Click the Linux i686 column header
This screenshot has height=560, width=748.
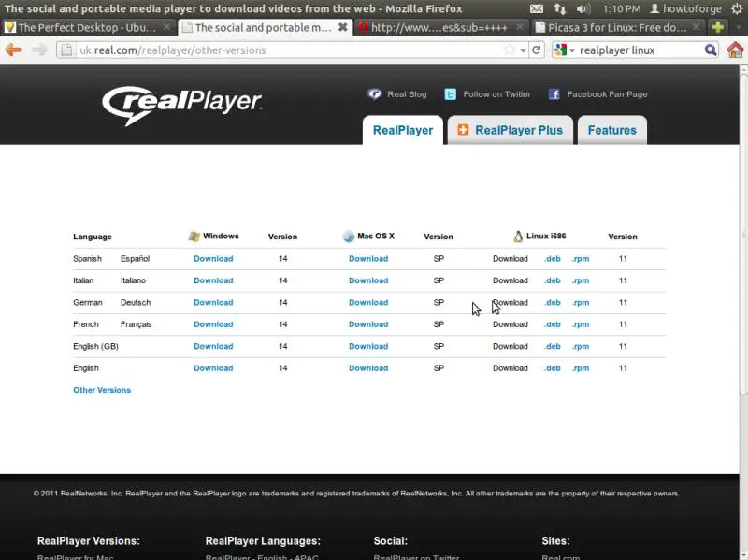tap(539, 237)
